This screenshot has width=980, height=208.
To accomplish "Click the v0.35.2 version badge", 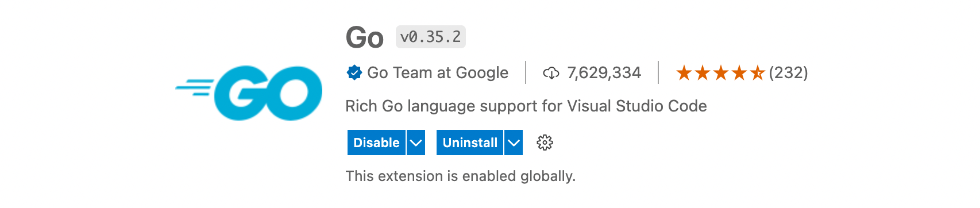I will click(431, 37).
